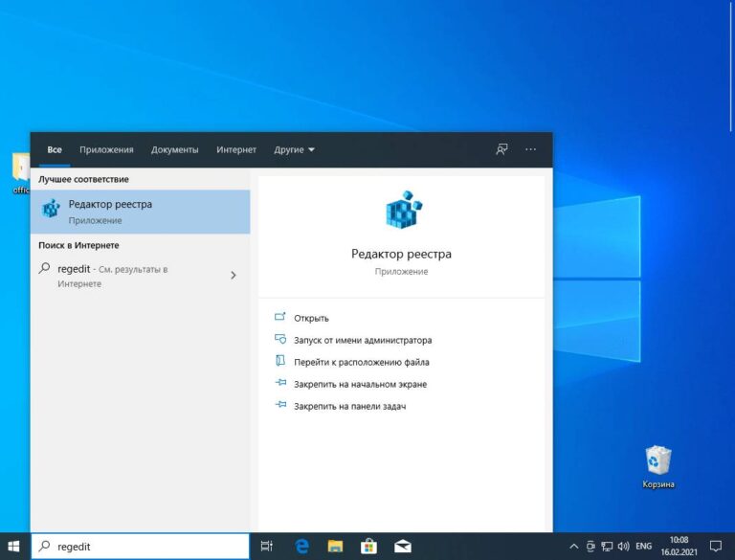The height and width of the screenshot is (560, 735).
Task: Click the file location icon
Action: click(x=279, y=360)
